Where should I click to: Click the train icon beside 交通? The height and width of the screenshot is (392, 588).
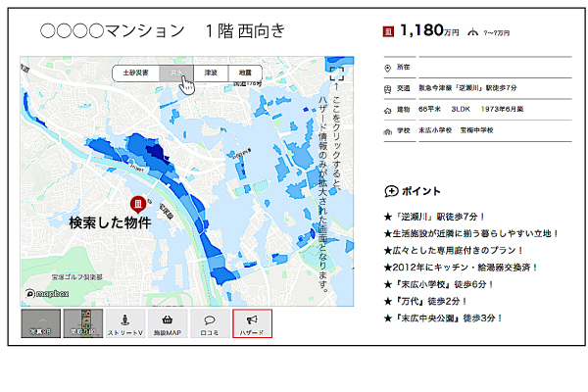pos(388,88)
